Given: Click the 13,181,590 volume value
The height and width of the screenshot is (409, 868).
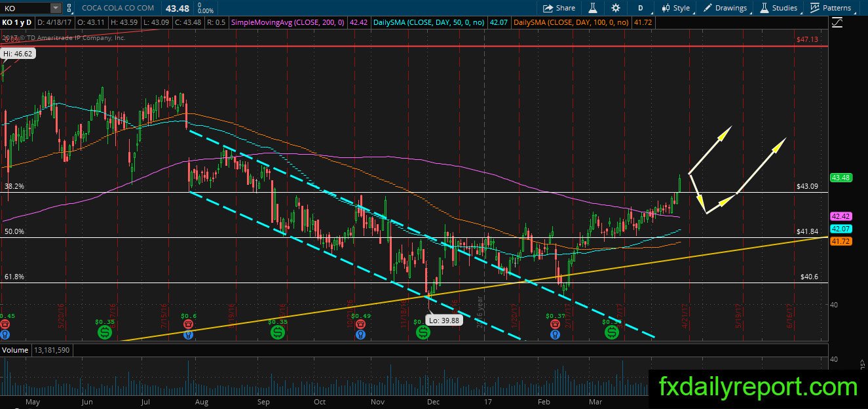Looking at the screenshot, I should 52,350.
